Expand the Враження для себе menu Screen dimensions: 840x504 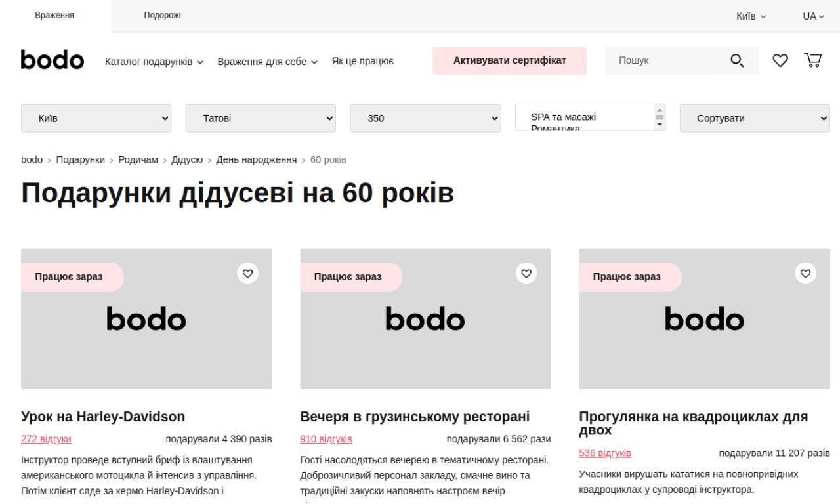point(268,62)
